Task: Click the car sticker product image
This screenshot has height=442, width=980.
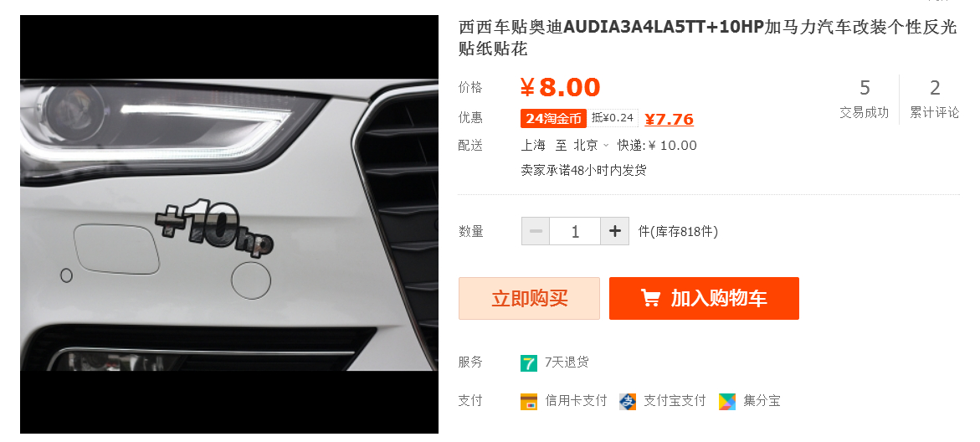Action: [x=229, y=224]
